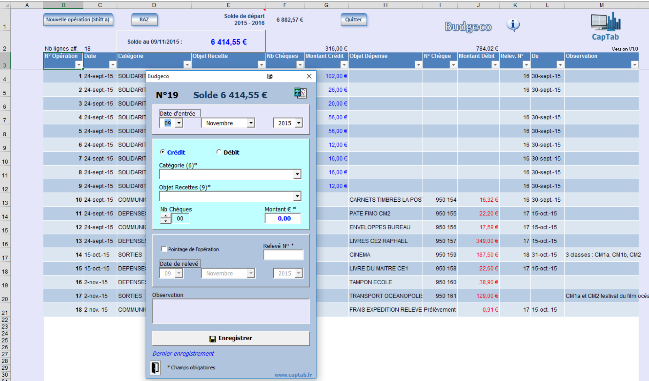Screen dimensions: 649x381
Task: Click the relevé date day dropdown
Action: pos(178,273)
